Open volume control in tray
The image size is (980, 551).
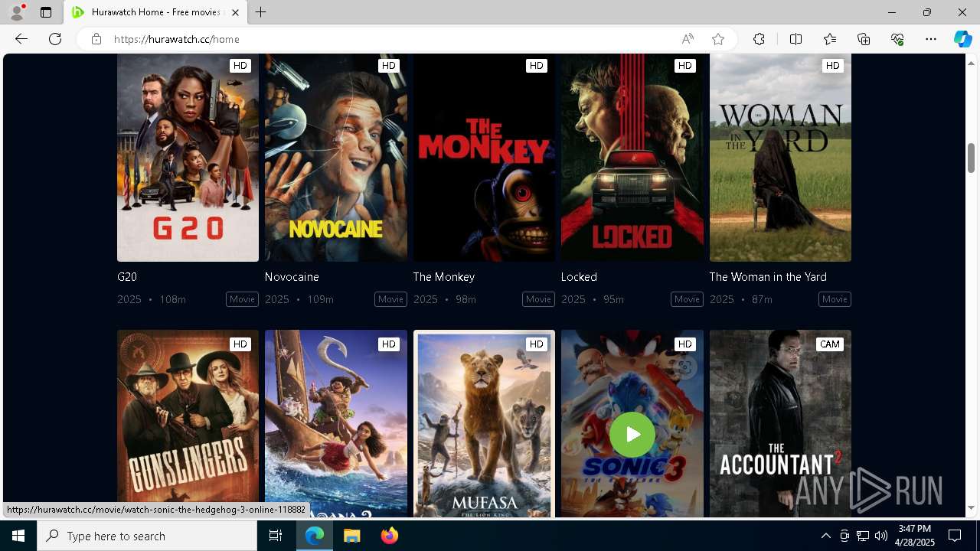[880, 536]
